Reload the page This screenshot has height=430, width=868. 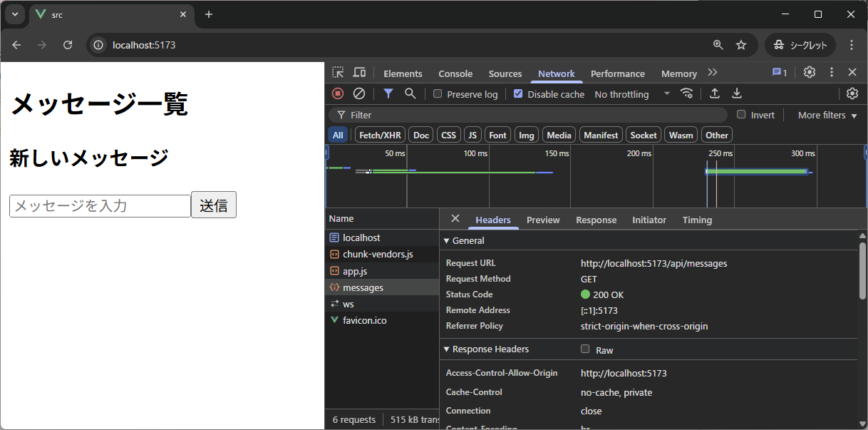coord(68,45)
